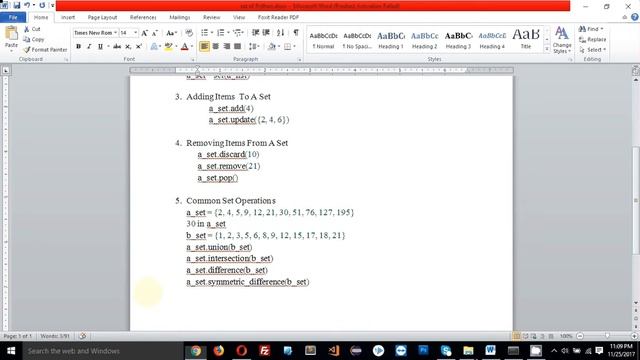This screenshot has width=640, height=360.
Task: Click the text highlight color button
Action: coord(168,47)
